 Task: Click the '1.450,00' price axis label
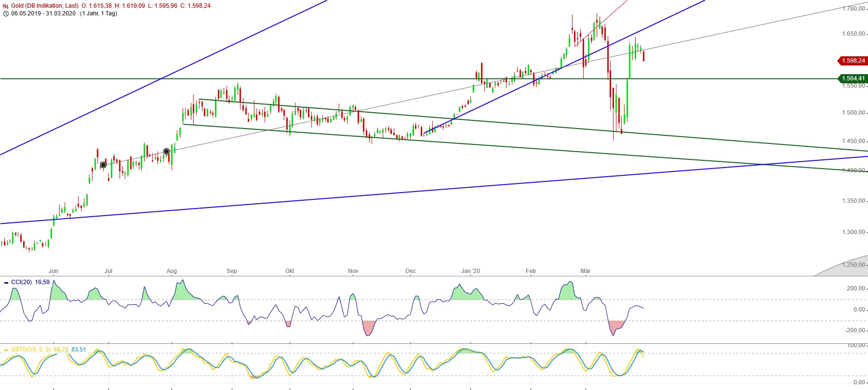tap(854, 141)
